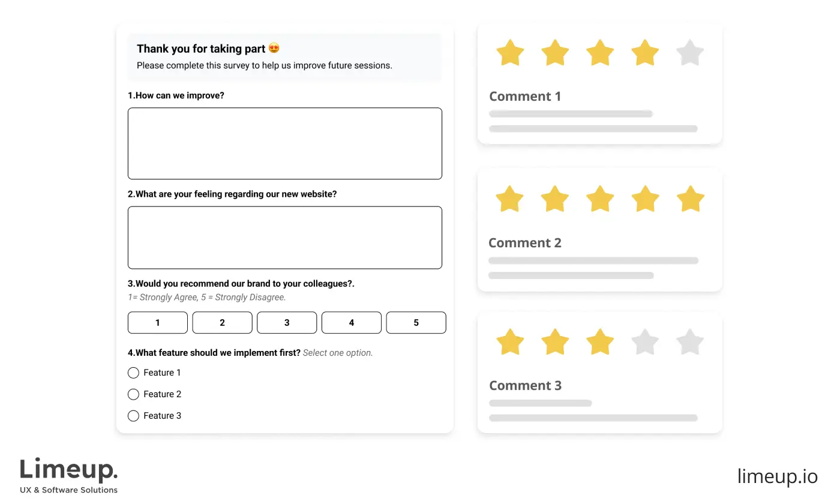
Task: Select the third gold star above Comment 3
Action: tap(600, 342)
